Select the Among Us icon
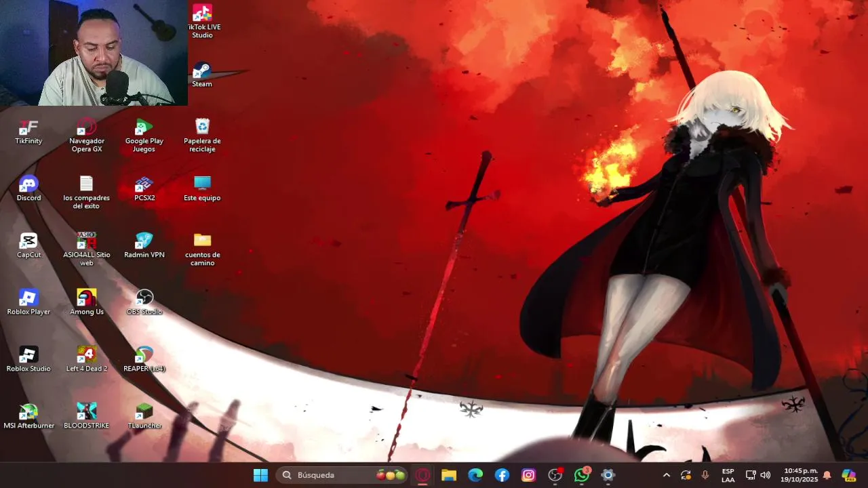Viewport: 868px width, 488px height. point(87,303)
